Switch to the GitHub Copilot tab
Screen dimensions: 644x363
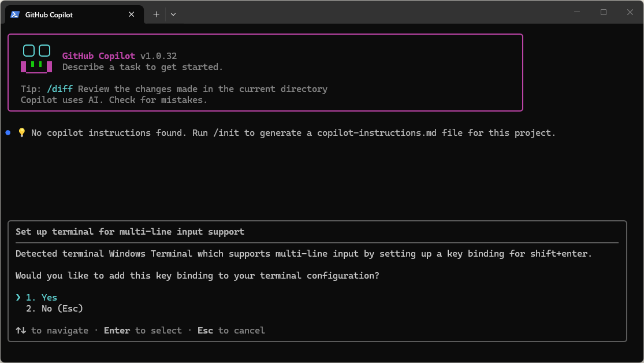pos(58,14)
